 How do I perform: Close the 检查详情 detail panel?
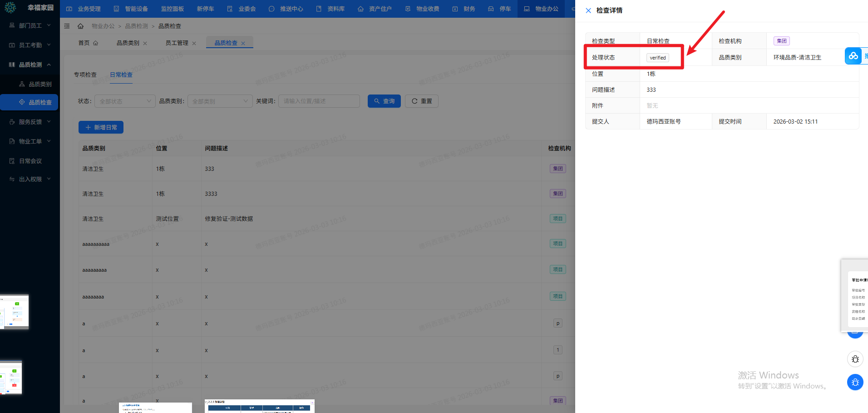(588, 10)
